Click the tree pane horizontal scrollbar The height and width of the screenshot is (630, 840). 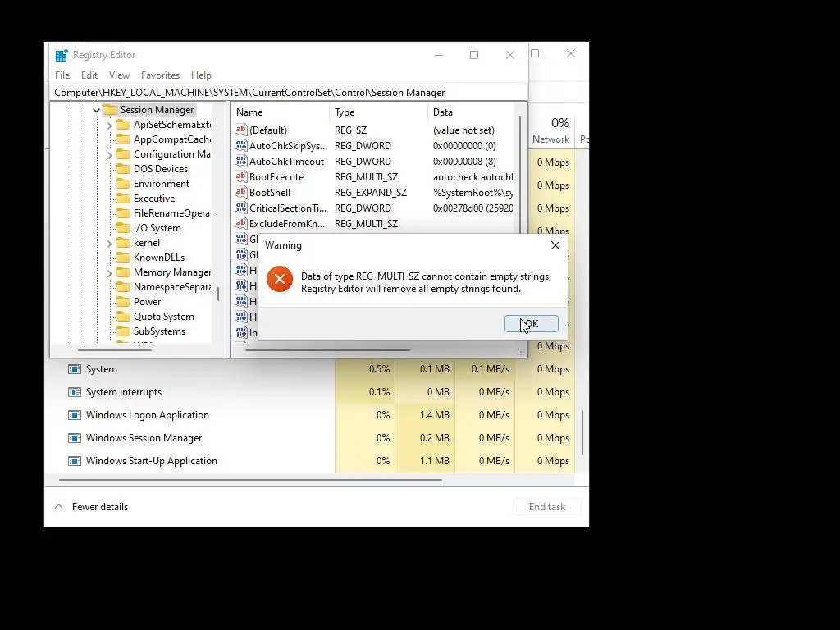pyautogui.click(x=115, y=349)
